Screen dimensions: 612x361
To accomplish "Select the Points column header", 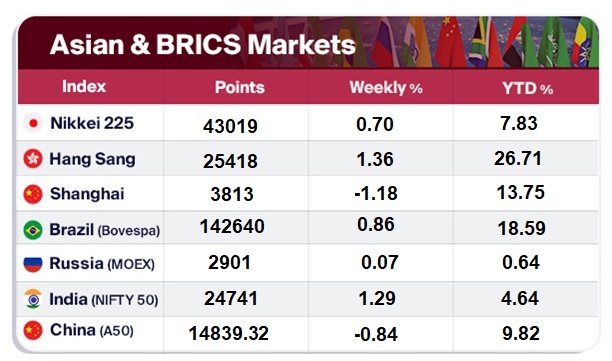I will (240, 87).
